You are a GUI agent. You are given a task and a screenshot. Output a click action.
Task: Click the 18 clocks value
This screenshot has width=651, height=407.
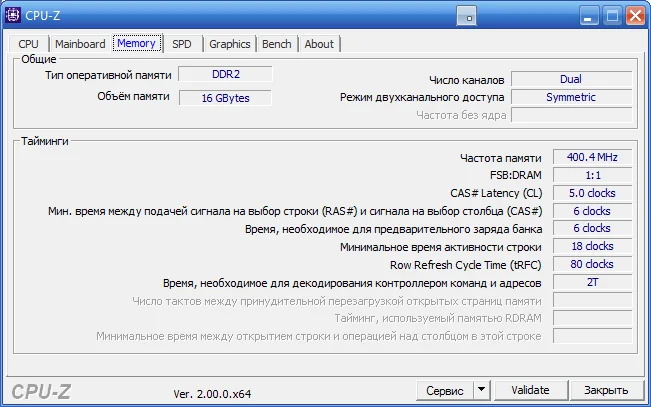[x=592, y=246]
